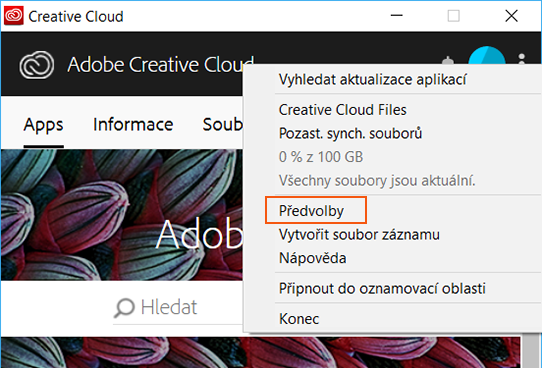Open the blue profile avatar
This screenshot has height=368, width=542.
(x=487, y=55)
